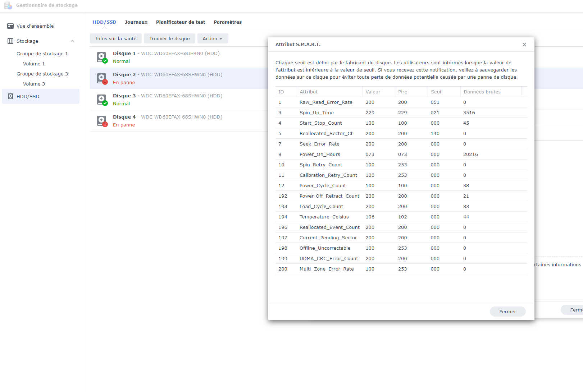Click the Stockage sidebar icon
The height and width of the screenshot is (392, 583).
(x=10, y=41)
